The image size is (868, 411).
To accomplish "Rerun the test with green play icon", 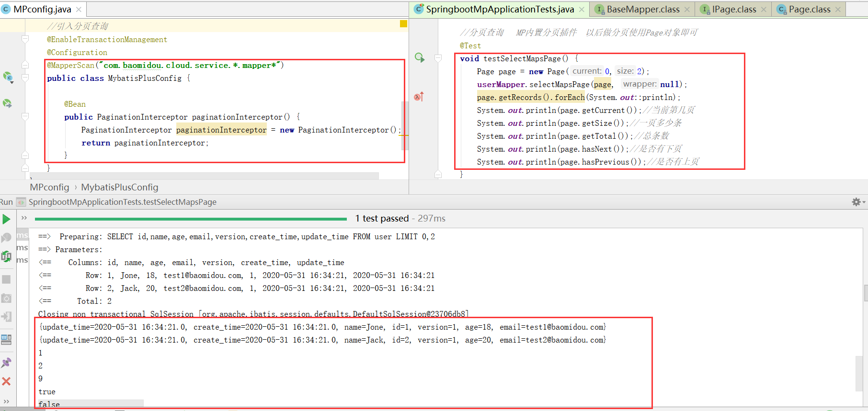I will [x=6, y=219].
